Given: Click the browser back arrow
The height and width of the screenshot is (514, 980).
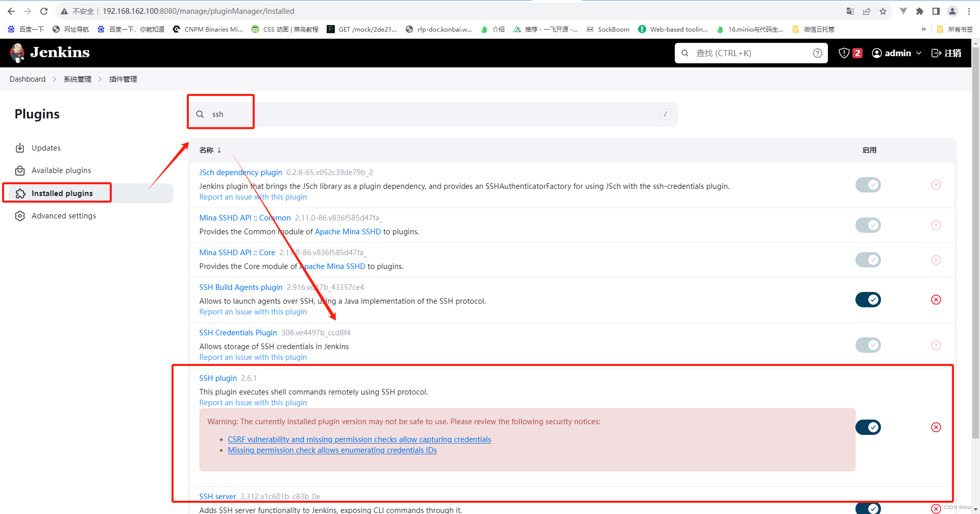Looking at the screenshot, I should click(11, 11).
